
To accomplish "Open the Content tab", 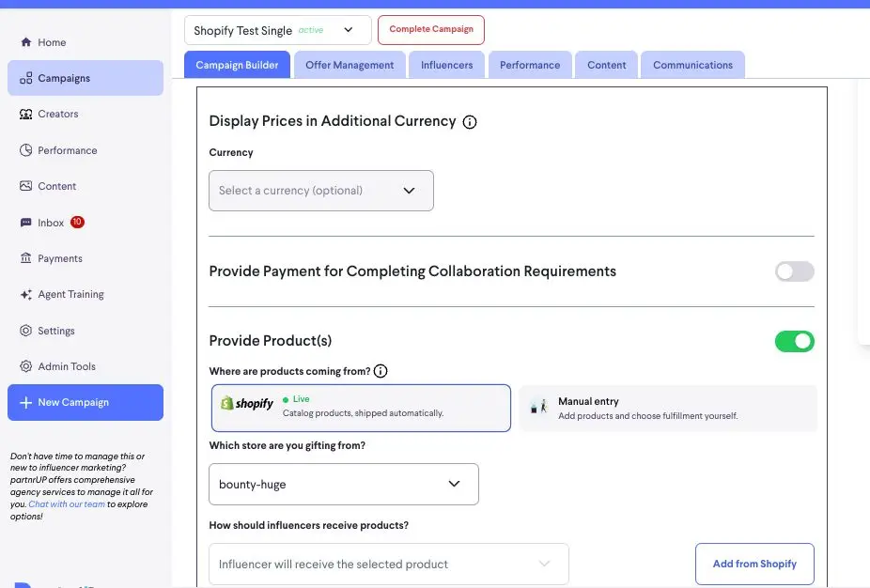I will pos(606,65).
